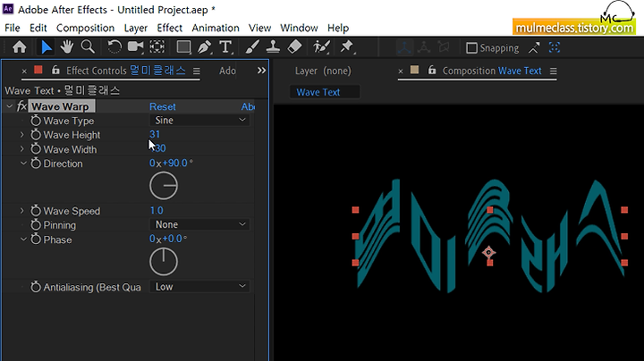
Task: Click the Phase angle dial
Action: 164,261
